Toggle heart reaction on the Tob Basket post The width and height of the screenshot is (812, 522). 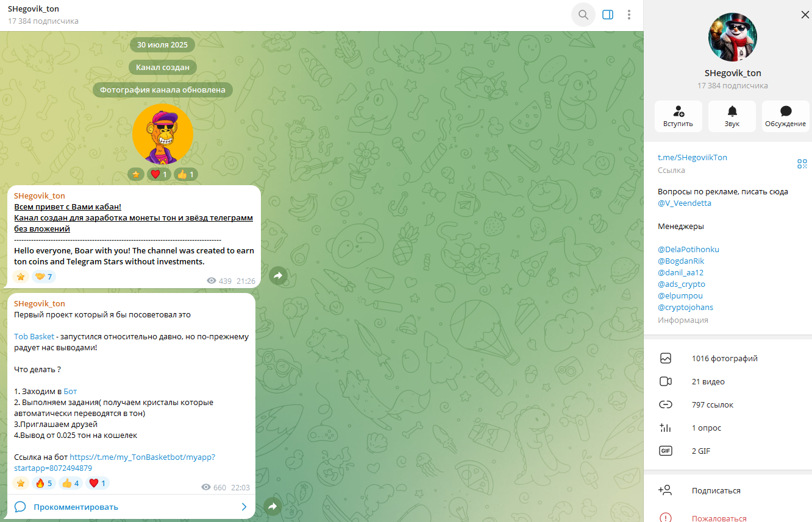point(97,483)
